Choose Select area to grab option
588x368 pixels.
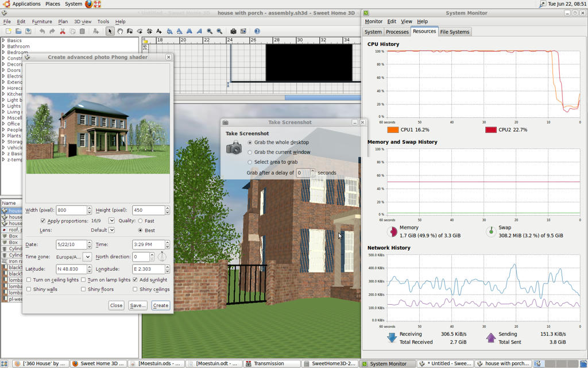tap(250, 162)
